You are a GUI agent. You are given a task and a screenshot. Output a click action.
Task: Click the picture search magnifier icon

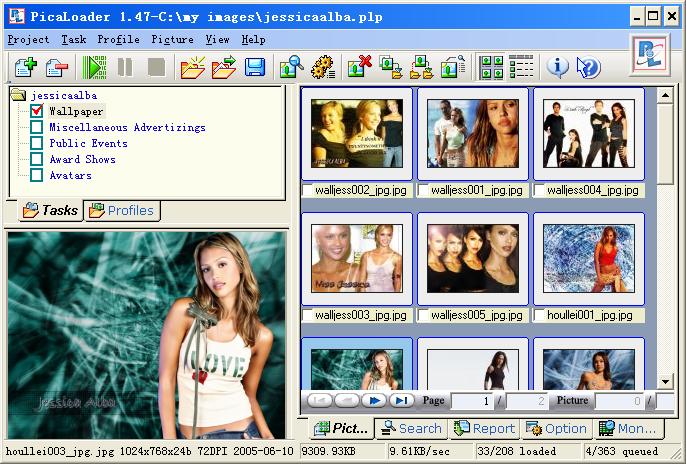pyautogui.click(x=291, y=68)
